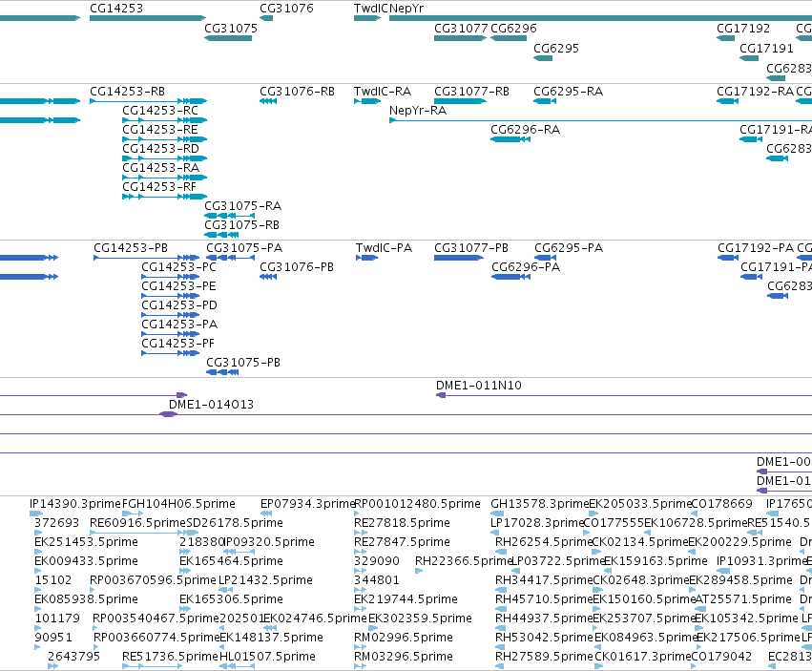The height and width of the screenshot is (671, 812).
Task: Click EST LP21432.5prime
Action: point(265,580)
